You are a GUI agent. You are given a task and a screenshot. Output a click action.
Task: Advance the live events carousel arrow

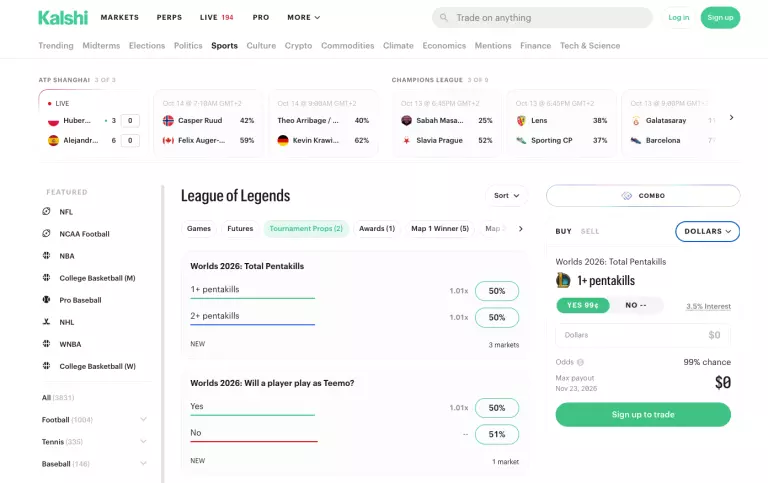tap(731, 118)
